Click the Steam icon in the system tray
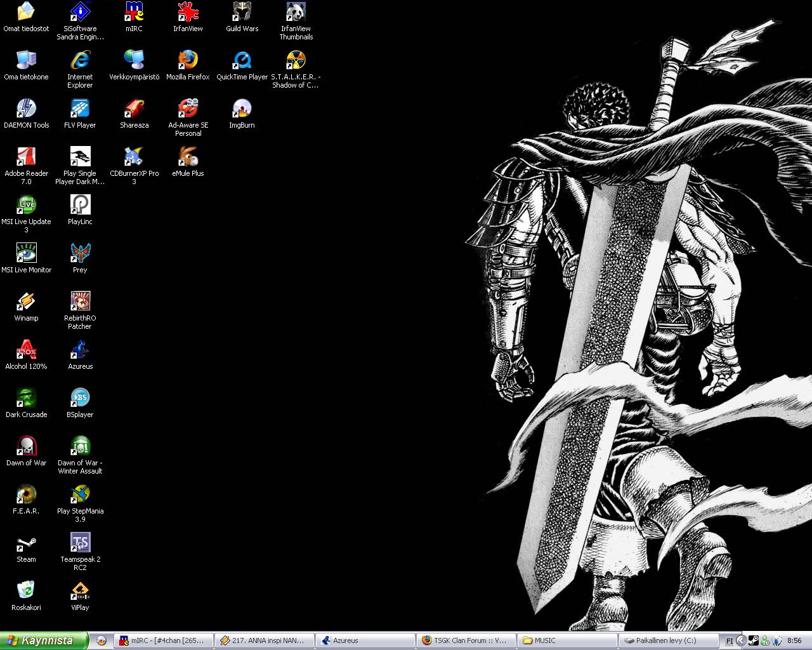This screenshot has width=812, height=650. (x=754, y=640)
